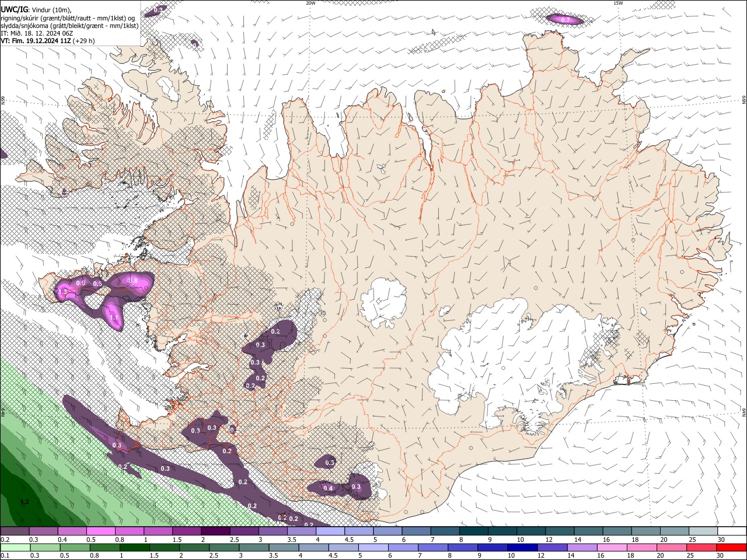Select the dark teal 8–9 swatch in upper scale
Viewport: 747px width, 560px height.
click(x=473, y=531)
